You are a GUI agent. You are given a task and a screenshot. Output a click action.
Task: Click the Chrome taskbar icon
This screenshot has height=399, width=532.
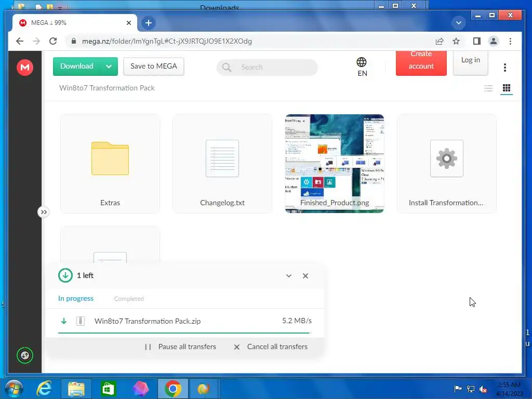pyautogui.click(x=172, y=389)
